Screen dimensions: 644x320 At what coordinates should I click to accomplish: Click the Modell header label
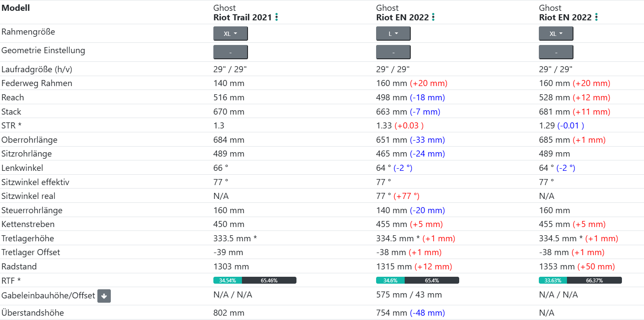pos(16,8)
